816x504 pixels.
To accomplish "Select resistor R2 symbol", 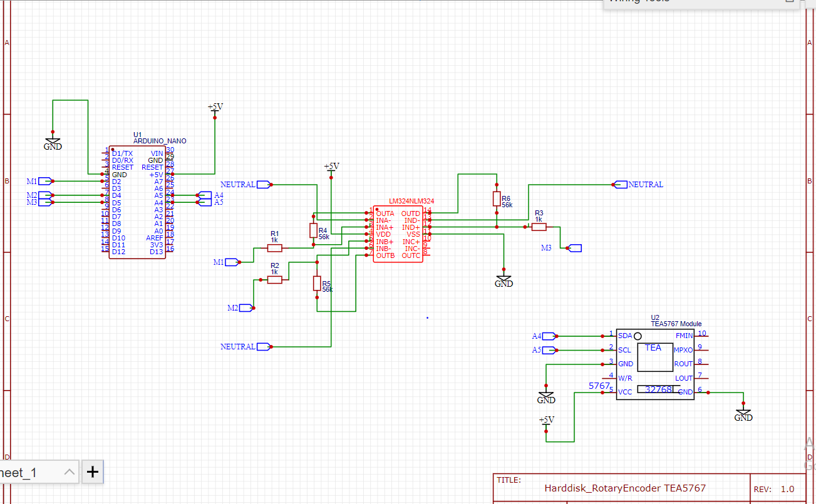I will click(x=274, y=280).
